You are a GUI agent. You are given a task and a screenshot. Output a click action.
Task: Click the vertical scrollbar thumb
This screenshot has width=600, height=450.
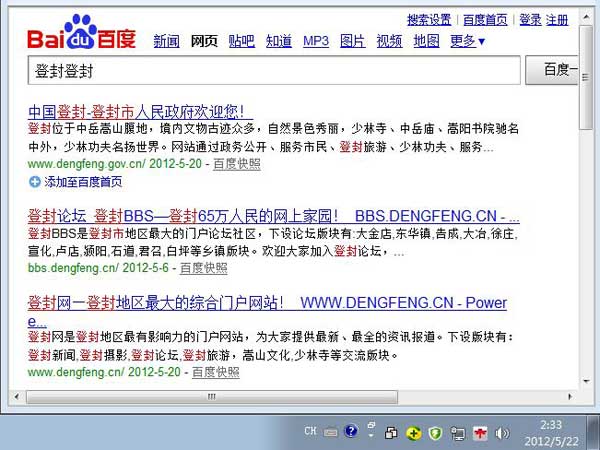(586, 77)
